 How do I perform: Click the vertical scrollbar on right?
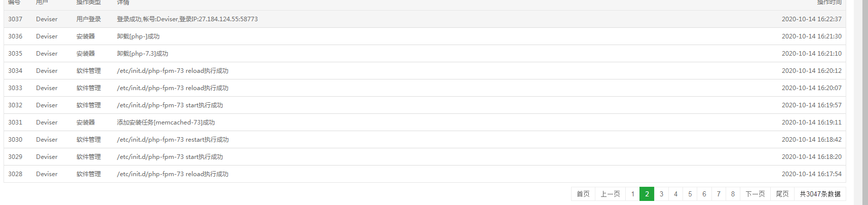tap(865, 101)
